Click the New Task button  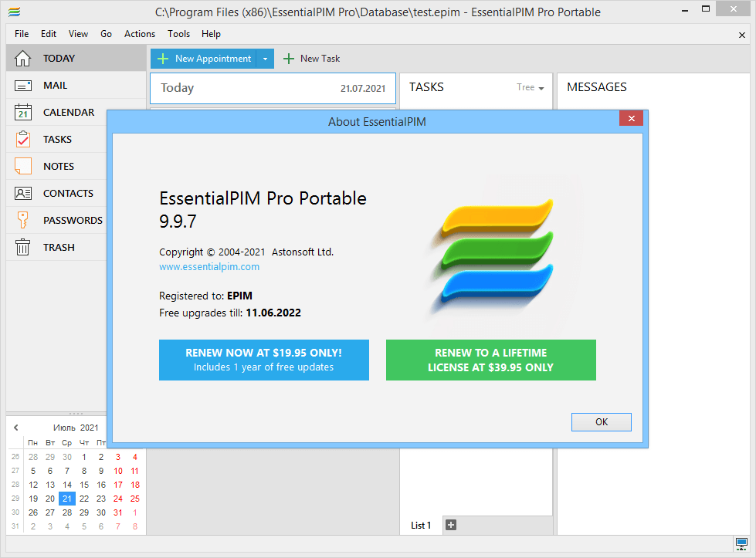point(311,59)
